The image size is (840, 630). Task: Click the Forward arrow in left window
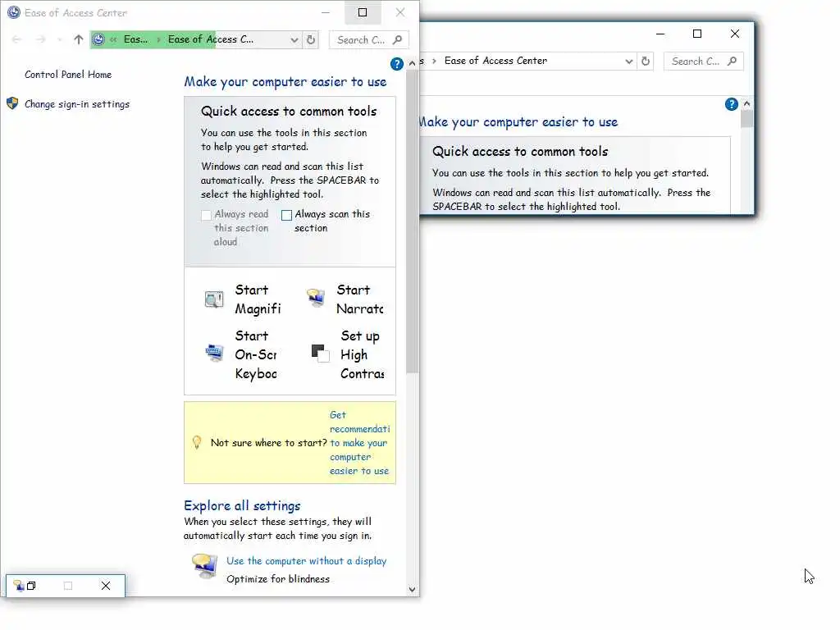click(41, 39)
